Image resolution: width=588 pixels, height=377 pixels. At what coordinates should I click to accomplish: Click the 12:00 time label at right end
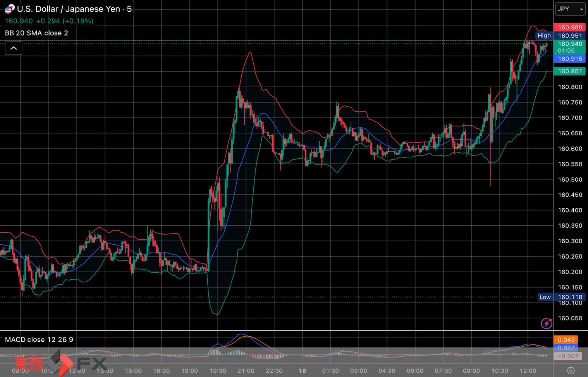tap(528, 371)
